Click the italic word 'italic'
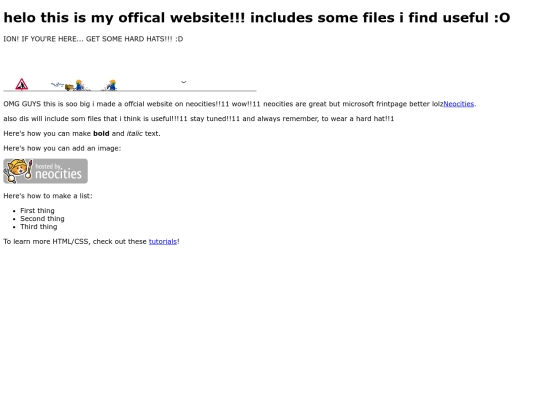Image resolution: width=540 pixels, height=405 pixels. coord(134,134)
